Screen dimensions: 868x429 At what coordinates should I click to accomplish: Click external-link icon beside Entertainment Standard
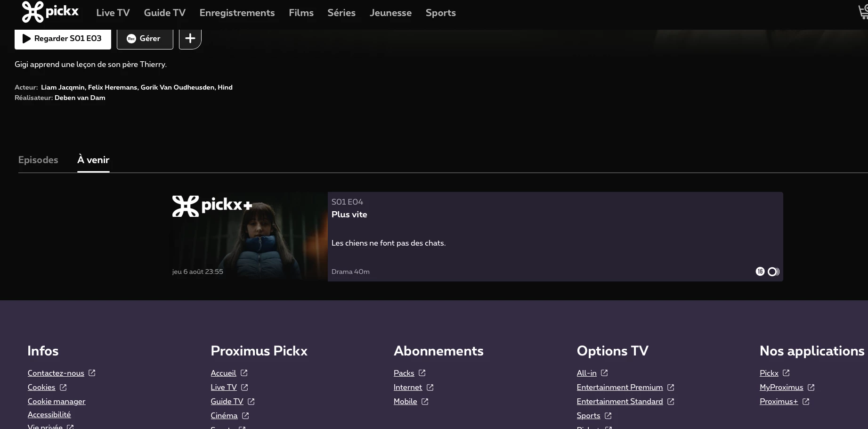(671, 401)
